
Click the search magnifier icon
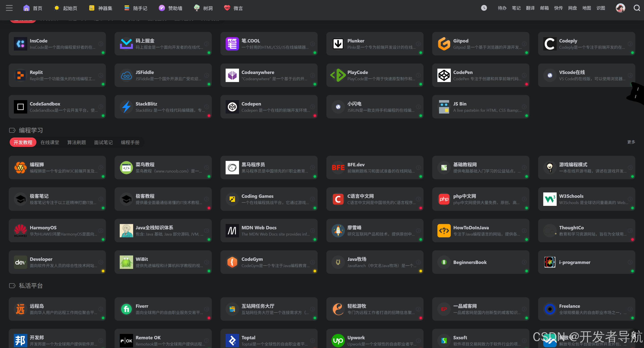coord(636,8)
